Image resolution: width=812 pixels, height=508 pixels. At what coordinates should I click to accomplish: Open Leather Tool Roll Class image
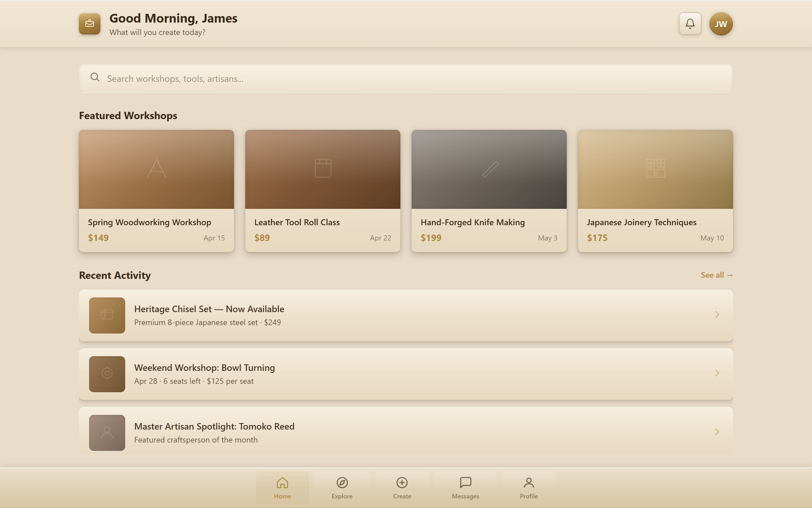323,169
